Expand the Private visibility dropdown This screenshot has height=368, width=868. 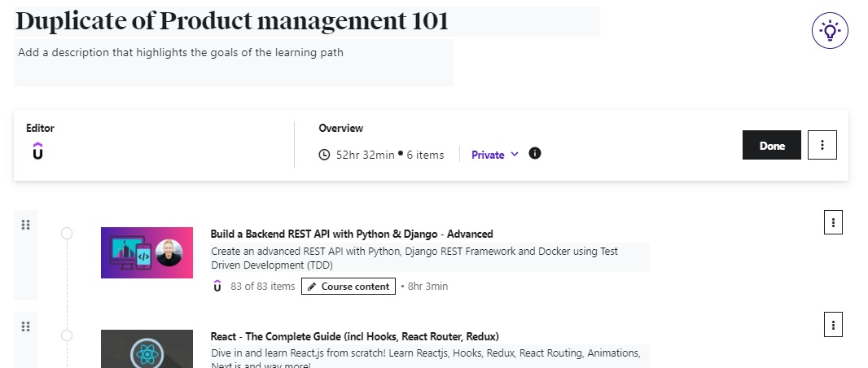[494, 155]
